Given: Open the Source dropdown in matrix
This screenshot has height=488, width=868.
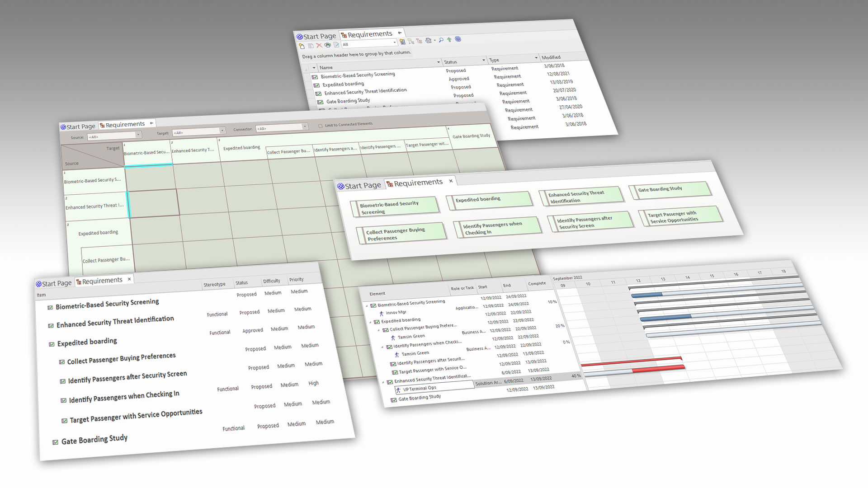Looking at the screenshot, I should (138, 135).
